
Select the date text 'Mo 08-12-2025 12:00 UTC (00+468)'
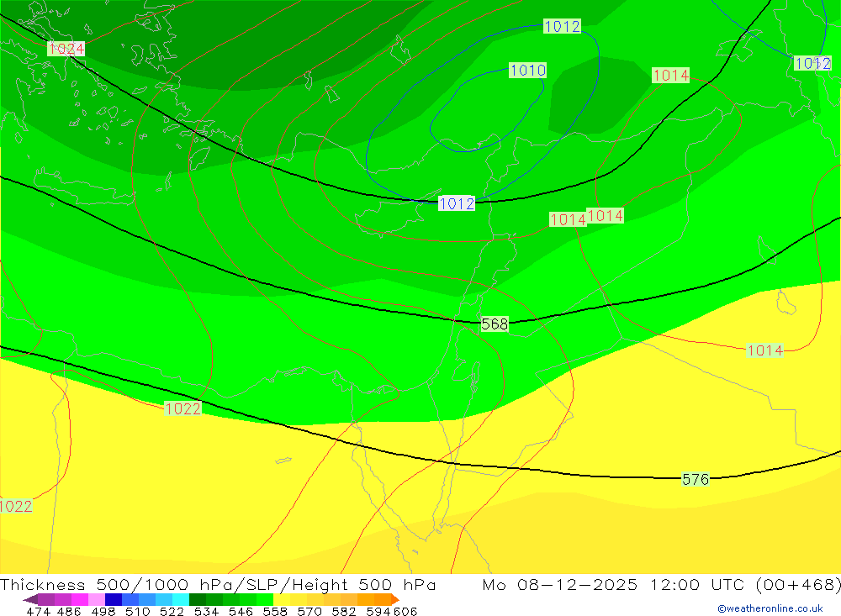click(x=661, y=584)
